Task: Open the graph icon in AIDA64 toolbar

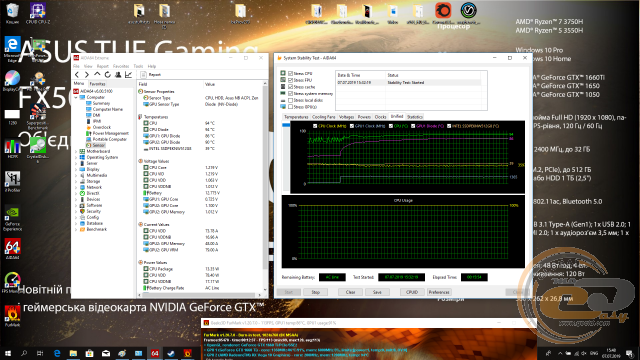Action: click(x=128, y=75)
